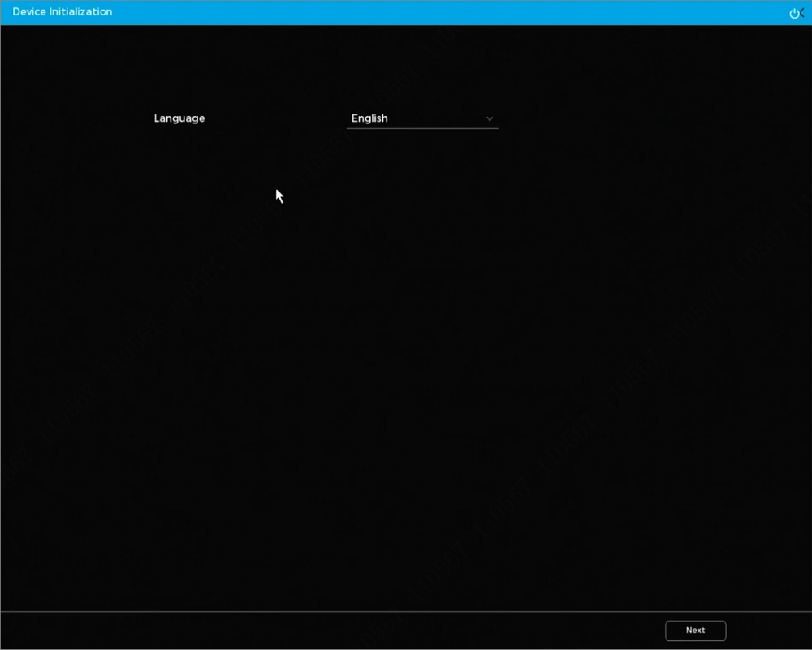Click Next at bottom right of wizard
Viewport: 812px width, 650px height.
pyautogui.click(x=695, y=631)
